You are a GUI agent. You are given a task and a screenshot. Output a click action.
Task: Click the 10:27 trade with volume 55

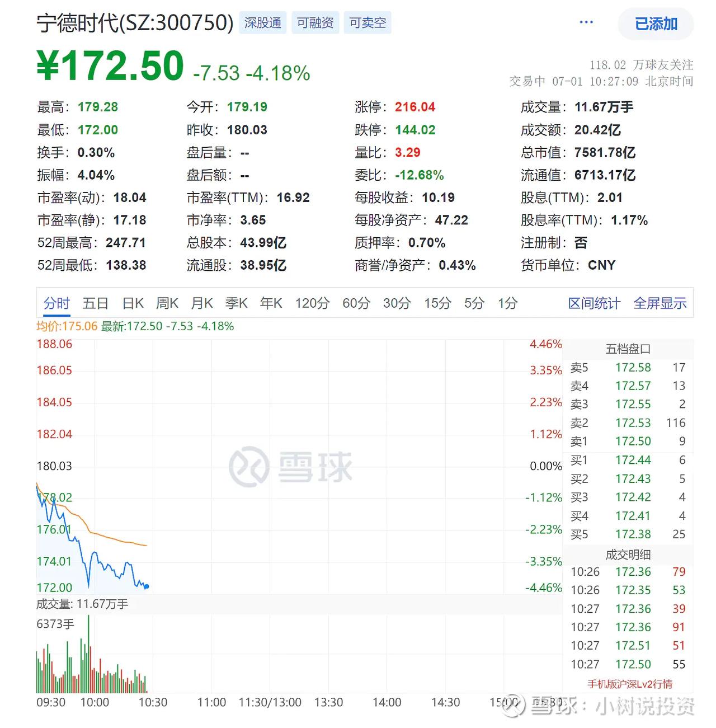(x=628, y=664)
